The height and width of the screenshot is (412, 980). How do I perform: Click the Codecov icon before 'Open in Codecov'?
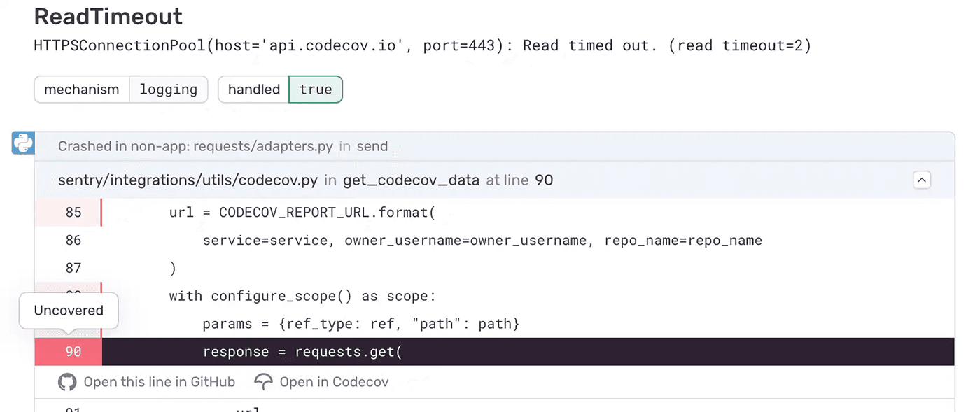pos(263,382)
